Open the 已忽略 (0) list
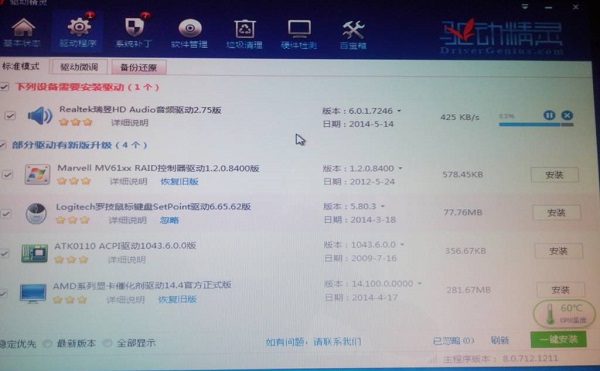Screen dimensions: 600x371 pos(453,340)
